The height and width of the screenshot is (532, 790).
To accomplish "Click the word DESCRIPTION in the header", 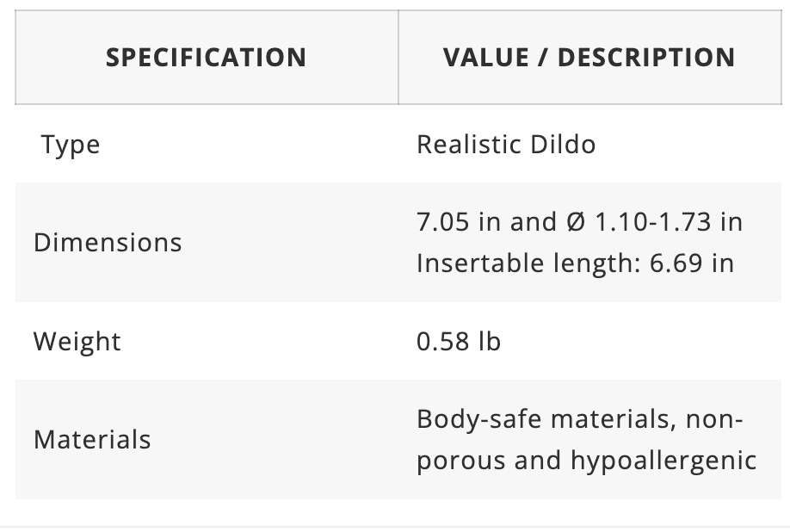I will pyautogui.click(x=647, y=58).
